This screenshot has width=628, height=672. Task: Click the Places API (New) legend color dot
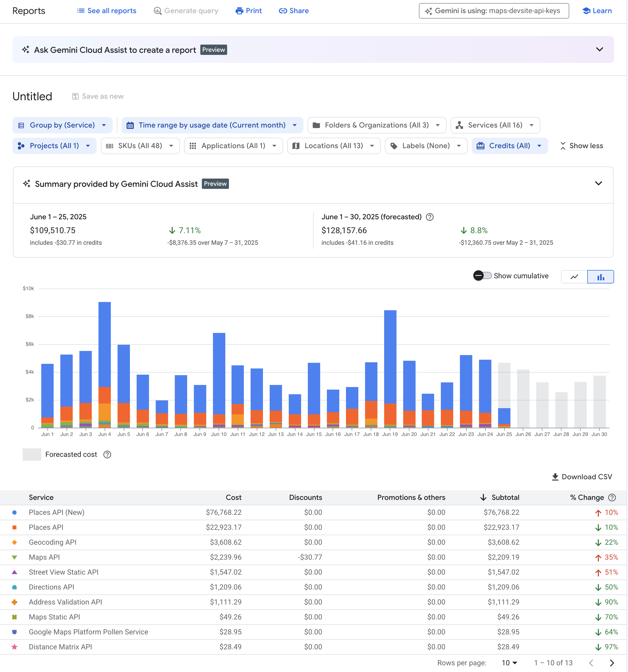tap(14, 512)
